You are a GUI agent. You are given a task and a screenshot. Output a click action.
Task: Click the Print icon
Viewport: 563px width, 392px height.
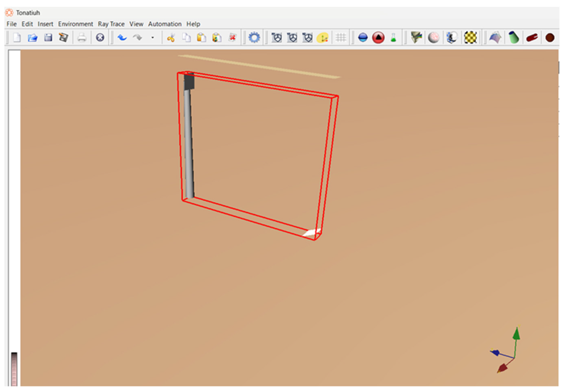82,38
